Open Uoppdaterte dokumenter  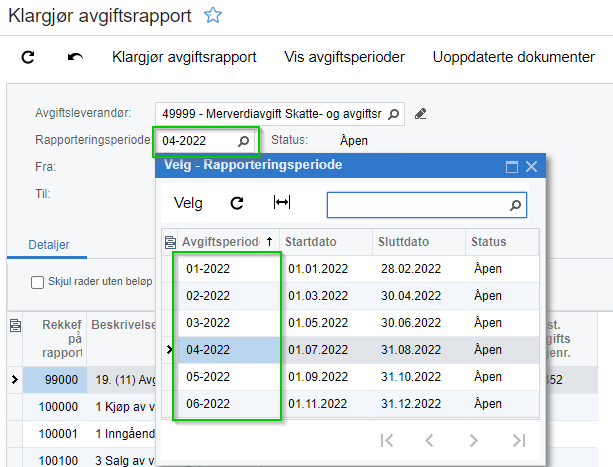[x=514, y=57]
